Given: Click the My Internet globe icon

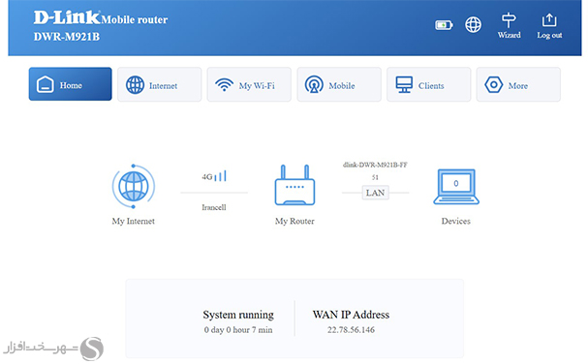Looking at the screenshot, I should tap(134, 186).
